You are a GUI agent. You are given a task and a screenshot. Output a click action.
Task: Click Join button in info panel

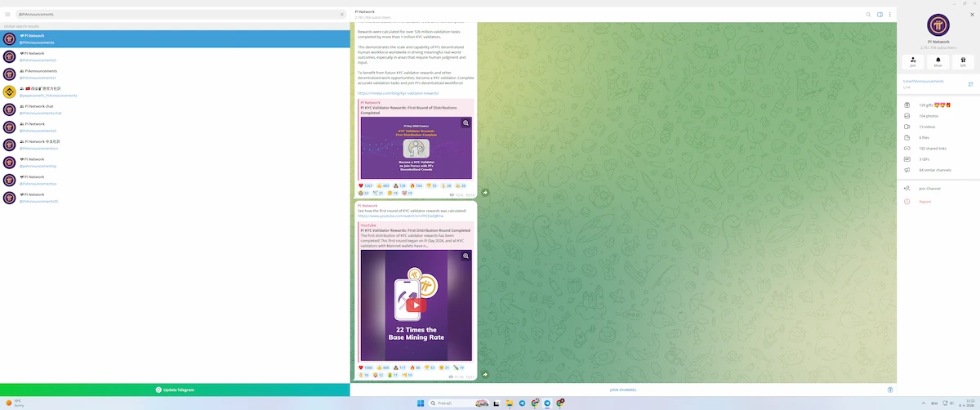(913, 61)
